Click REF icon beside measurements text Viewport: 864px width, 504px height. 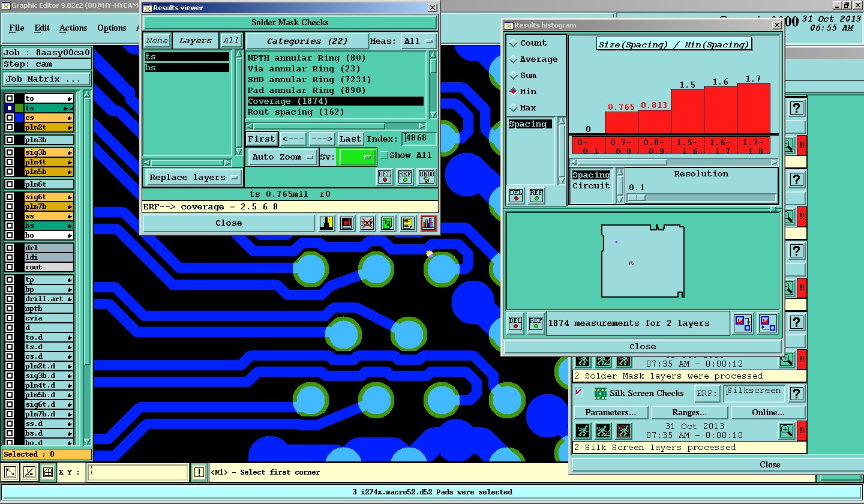[536, 323]
